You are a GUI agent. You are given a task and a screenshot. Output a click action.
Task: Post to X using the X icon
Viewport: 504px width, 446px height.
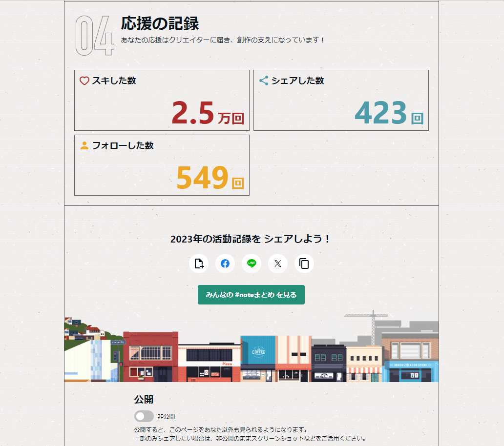click(x=278, y=264)
